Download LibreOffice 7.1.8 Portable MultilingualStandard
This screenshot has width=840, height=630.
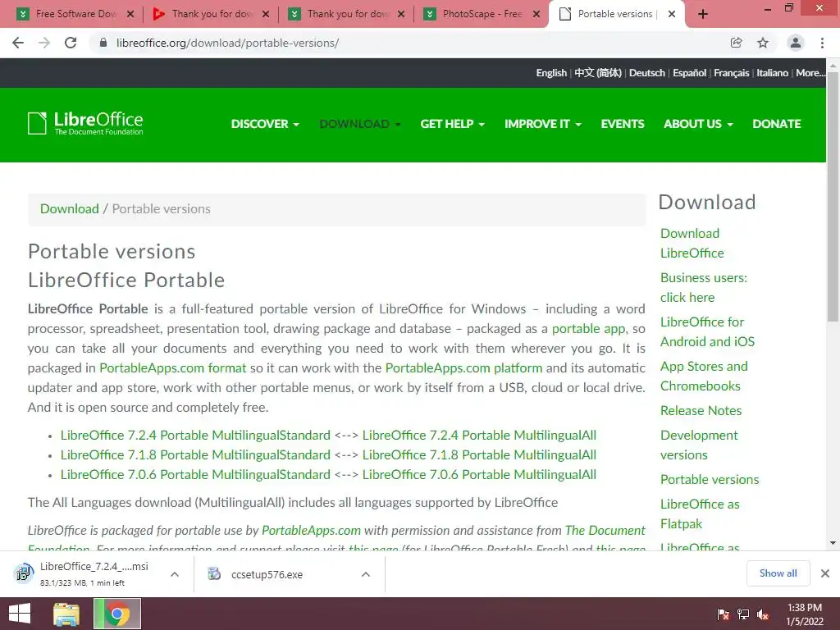point(195,454)
